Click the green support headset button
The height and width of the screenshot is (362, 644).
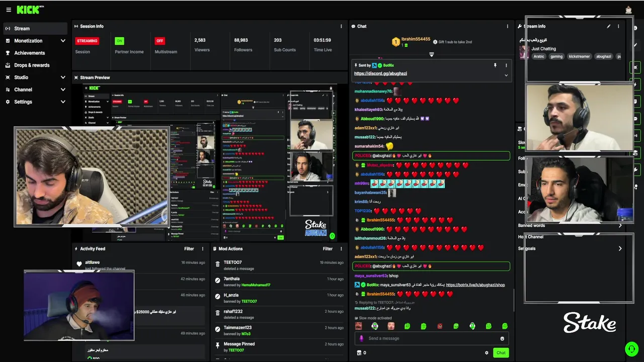tap(631, 348)
